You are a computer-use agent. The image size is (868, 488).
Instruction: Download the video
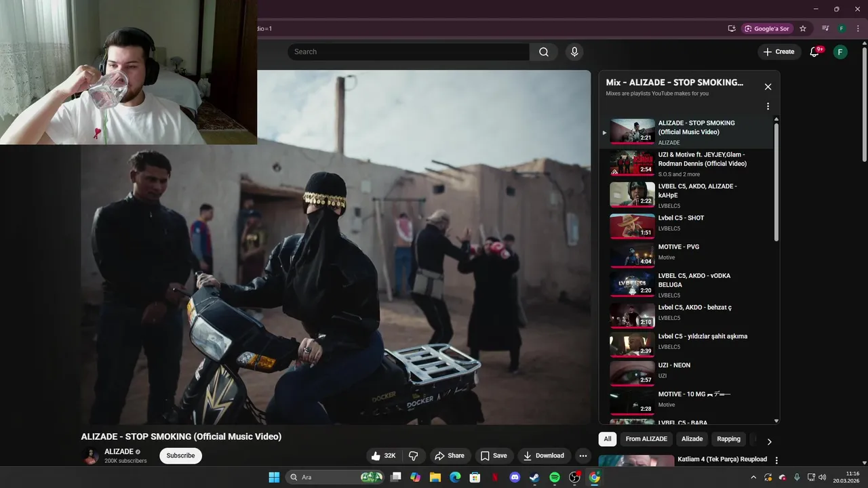click(x=543, y=455)
